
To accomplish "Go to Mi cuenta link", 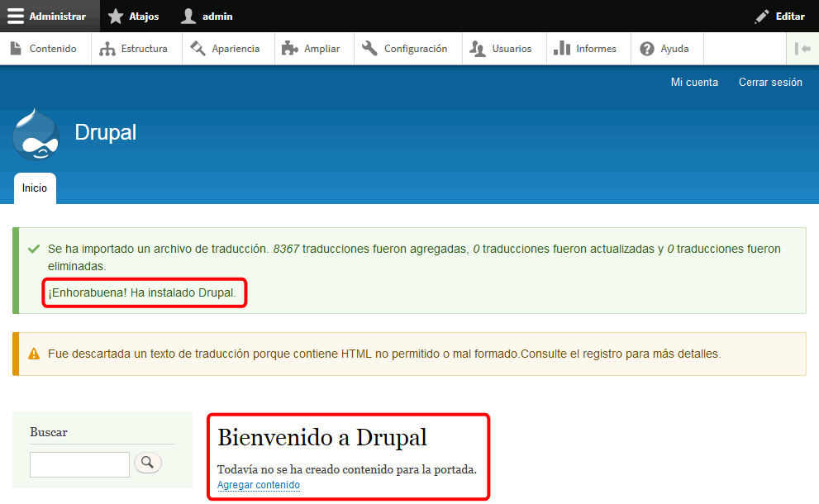I will pos(694,82).
